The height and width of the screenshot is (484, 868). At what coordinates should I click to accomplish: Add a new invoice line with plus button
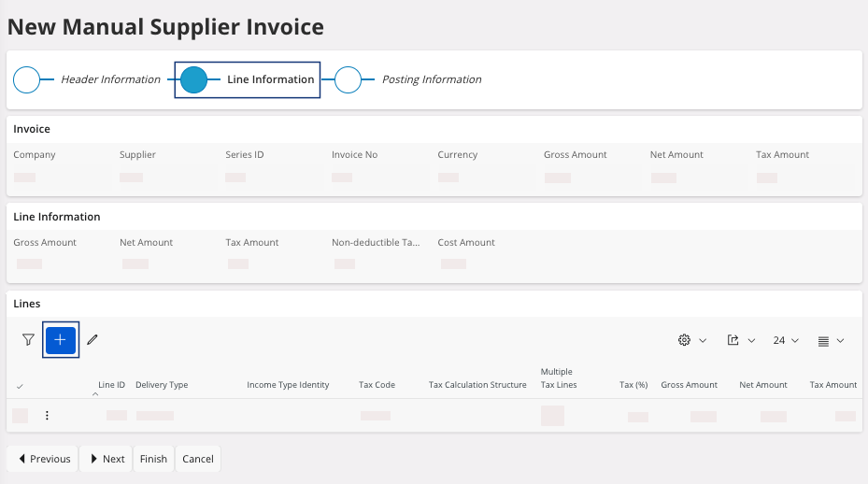pyautogui.click(x=61, y=340)
